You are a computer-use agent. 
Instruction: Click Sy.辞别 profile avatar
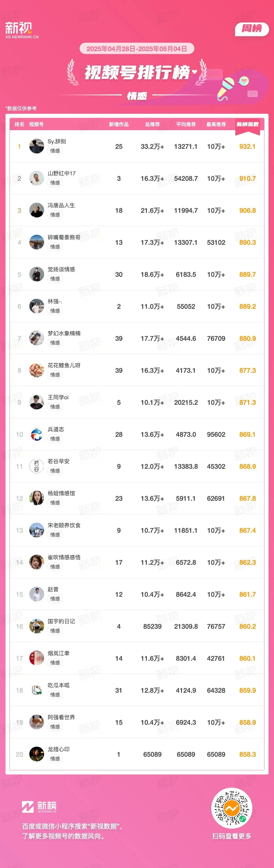coord(36,146)
